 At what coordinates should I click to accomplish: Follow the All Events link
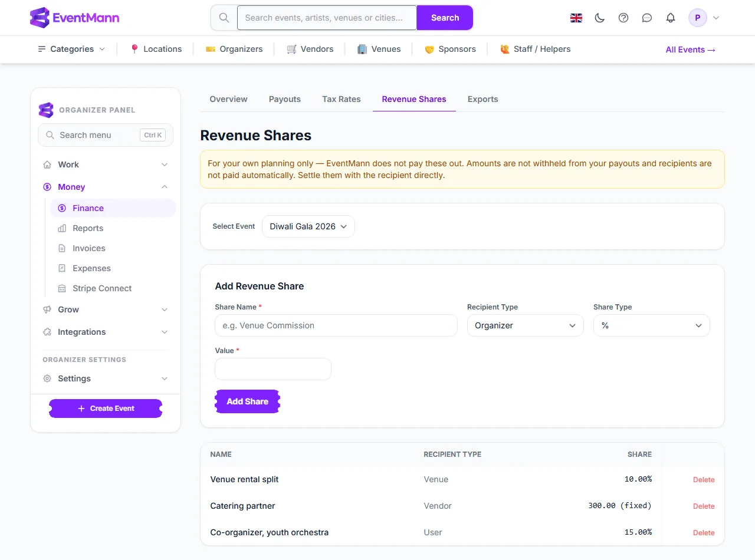(691, 50)
